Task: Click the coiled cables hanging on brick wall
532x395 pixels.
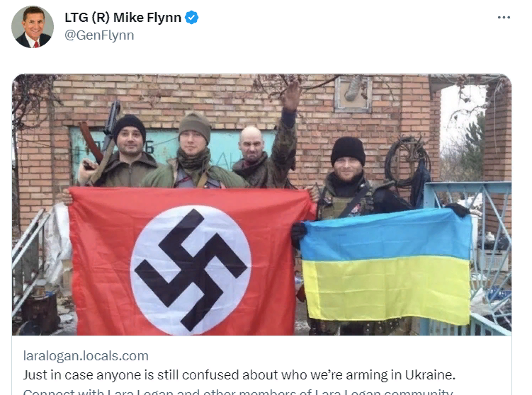Action: tap(408, 162)
